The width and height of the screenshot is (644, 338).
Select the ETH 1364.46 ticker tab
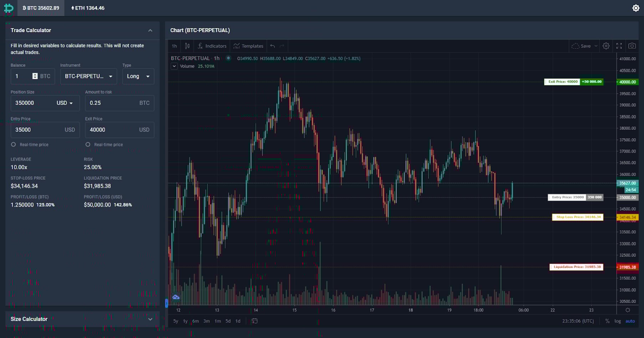pos(88,8)
